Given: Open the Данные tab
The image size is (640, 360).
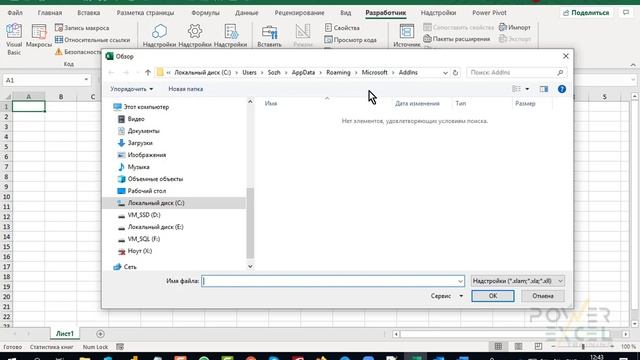Looking at the screenshot, I should coord(247,13).
